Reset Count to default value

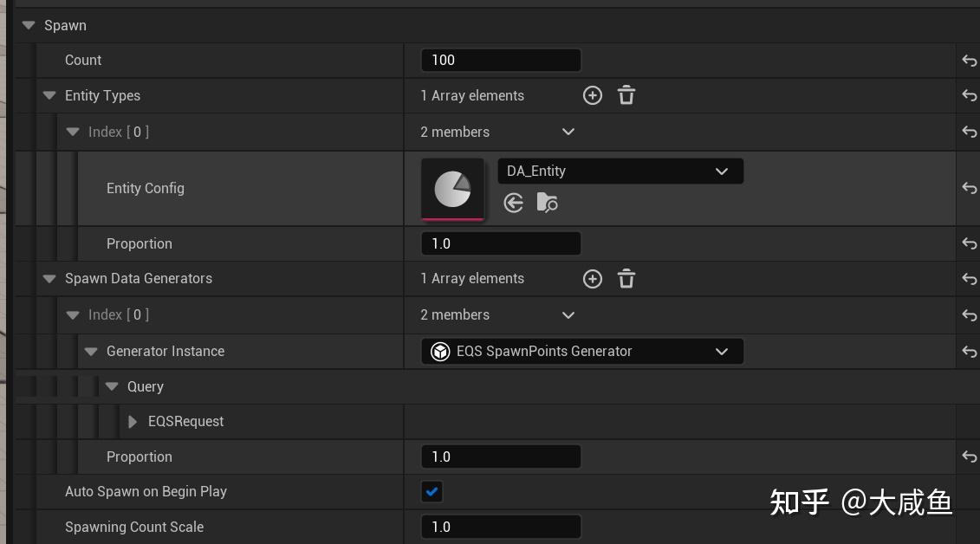(x=970, y=61)
